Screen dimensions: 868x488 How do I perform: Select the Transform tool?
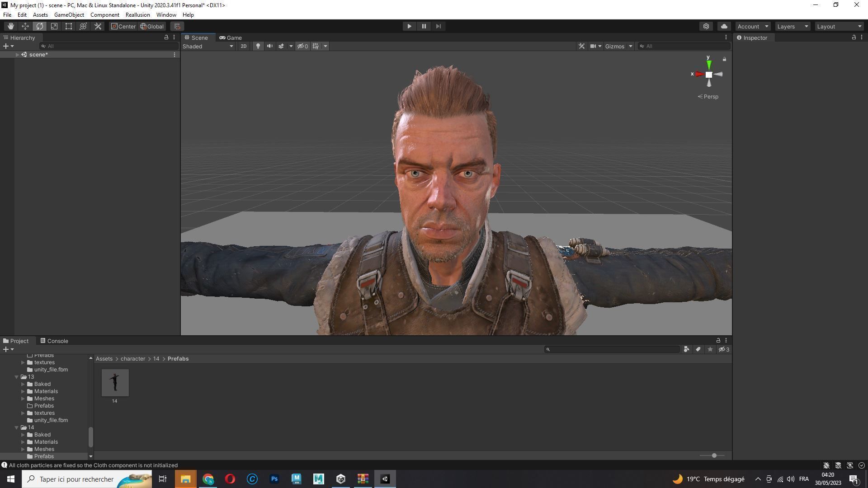83,26
